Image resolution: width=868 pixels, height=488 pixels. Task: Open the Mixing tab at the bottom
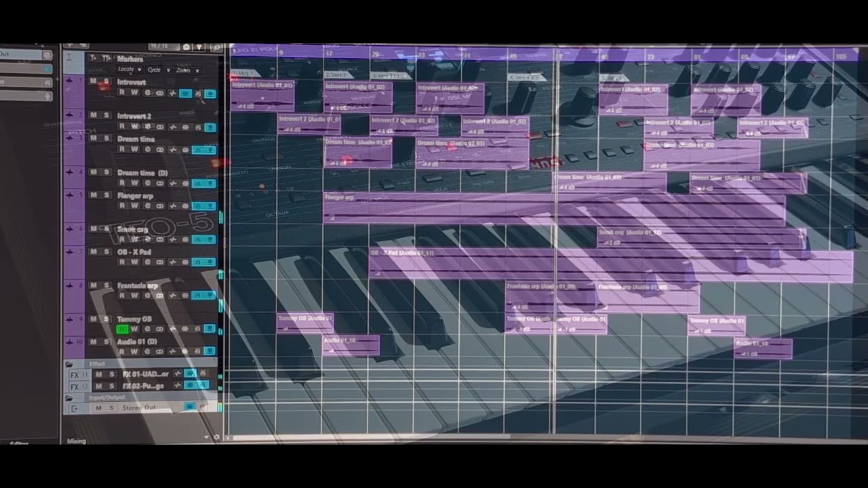point(76,441)
